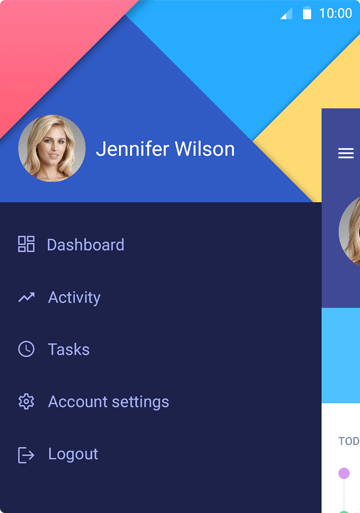
Task: Click the purple timeline dot
Action: 344,473
